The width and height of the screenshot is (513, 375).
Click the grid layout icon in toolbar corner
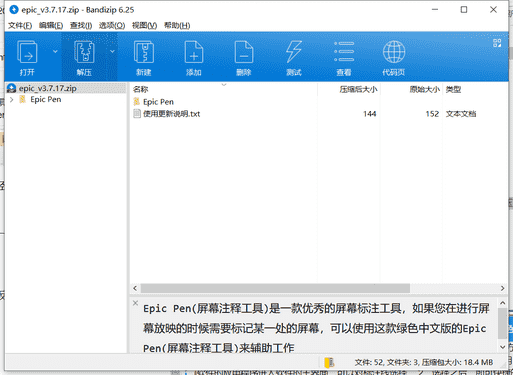[x=497, y=43]
